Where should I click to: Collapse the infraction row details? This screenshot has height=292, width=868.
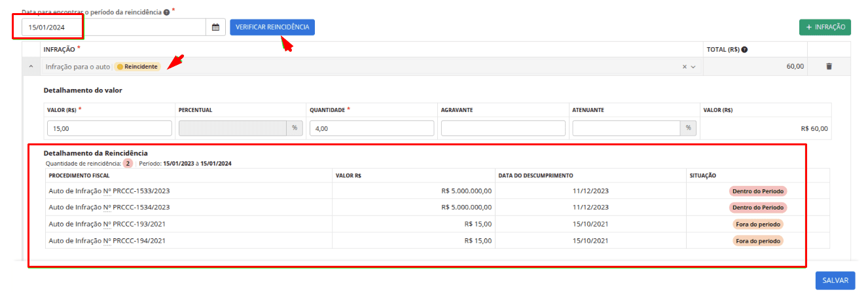coord(31,67)
